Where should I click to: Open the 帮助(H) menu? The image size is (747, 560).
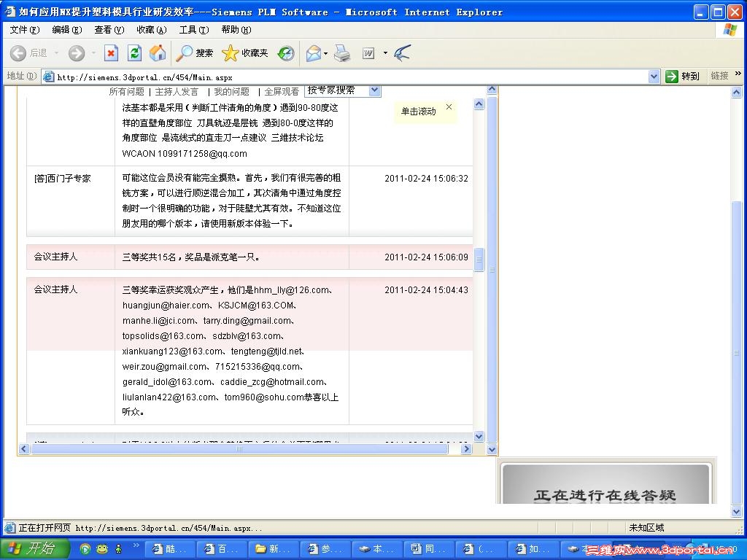pyautogui.click(x=236, y=29)
